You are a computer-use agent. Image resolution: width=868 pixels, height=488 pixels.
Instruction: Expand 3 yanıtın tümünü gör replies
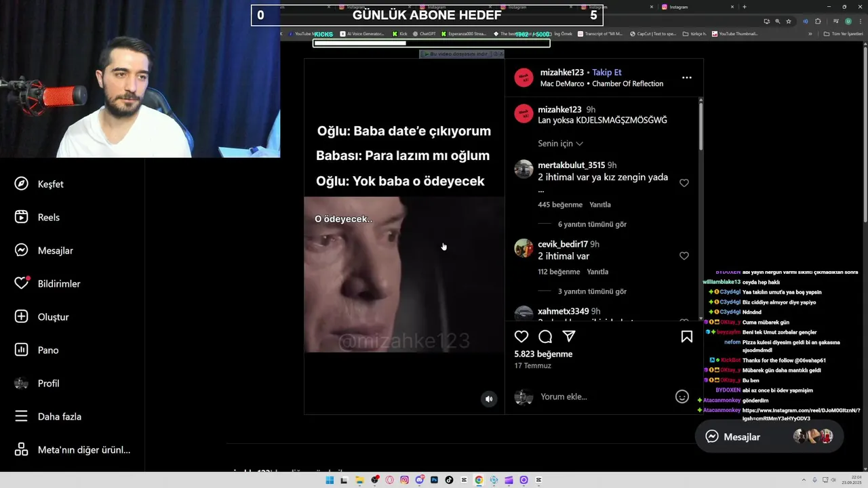point(592,291)
